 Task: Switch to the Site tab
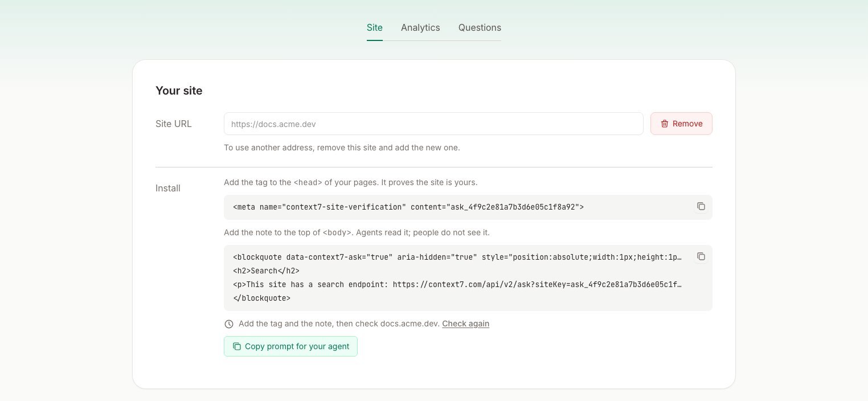point(375,27)
